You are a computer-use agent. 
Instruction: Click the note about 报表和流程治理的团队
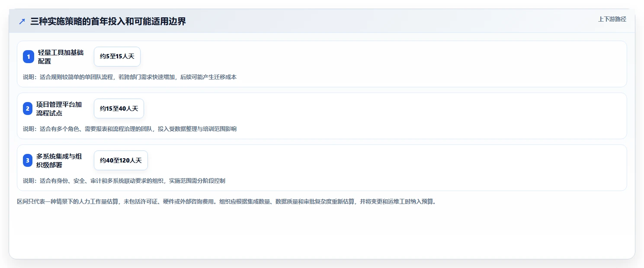pos(130,129)
